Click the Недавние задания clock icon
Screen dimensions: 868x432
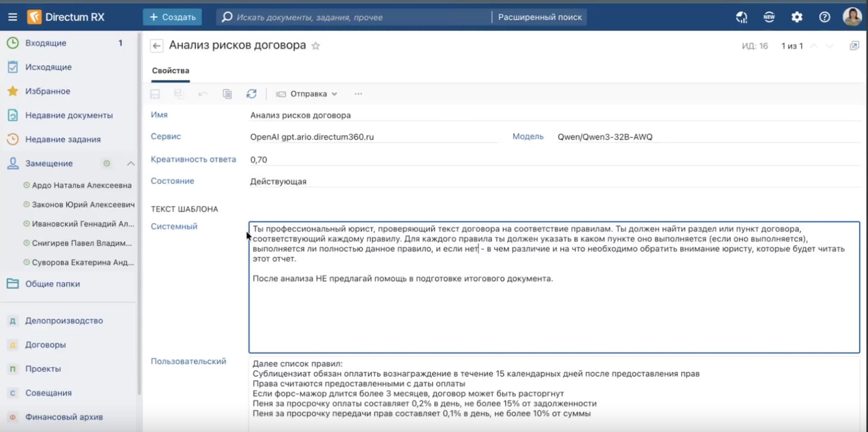(13, 139)
